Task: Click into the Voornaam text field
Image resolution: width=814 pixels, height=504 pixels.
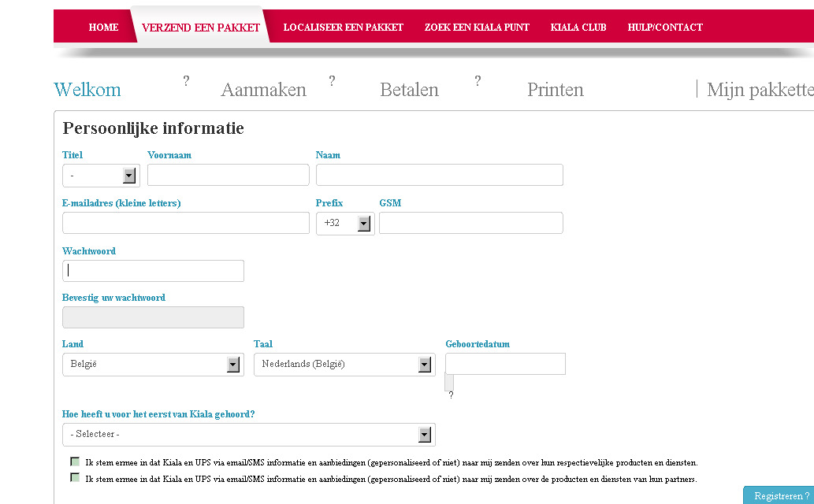Action: (x=228, y=175)
